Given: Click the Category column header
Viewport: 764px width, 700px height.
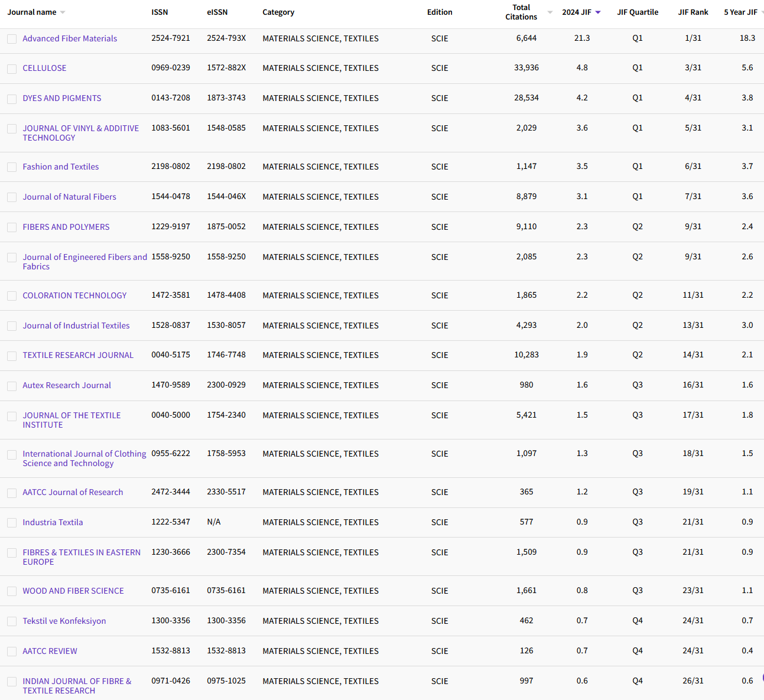Looking at the screenshot, I should click(x=278, y=11).
